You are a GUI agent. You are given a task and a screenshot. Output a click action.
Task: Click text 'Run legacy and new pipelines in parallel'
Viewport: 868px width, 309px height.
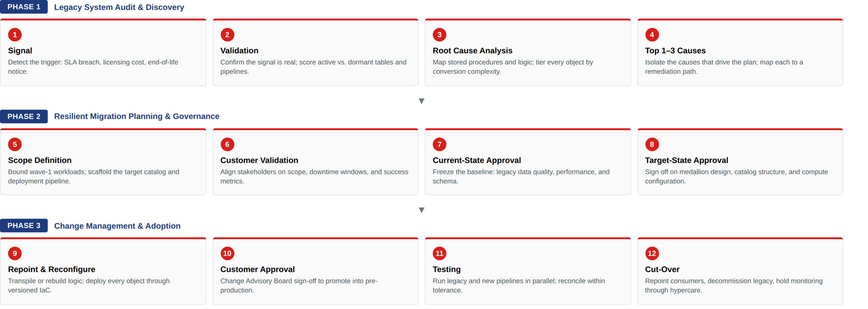point(494,281)
